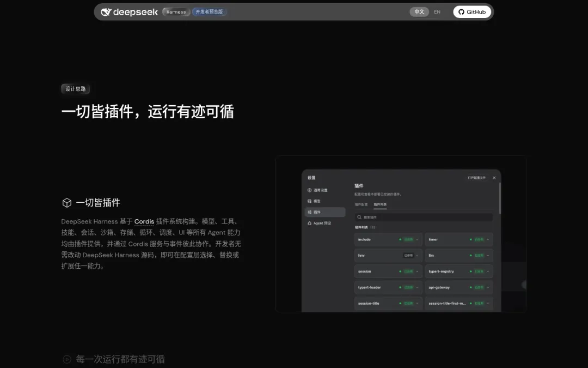Toggle the 已停用 status of hmr plugin
This screenshot has height=368, width=588.
coord(408,255)
